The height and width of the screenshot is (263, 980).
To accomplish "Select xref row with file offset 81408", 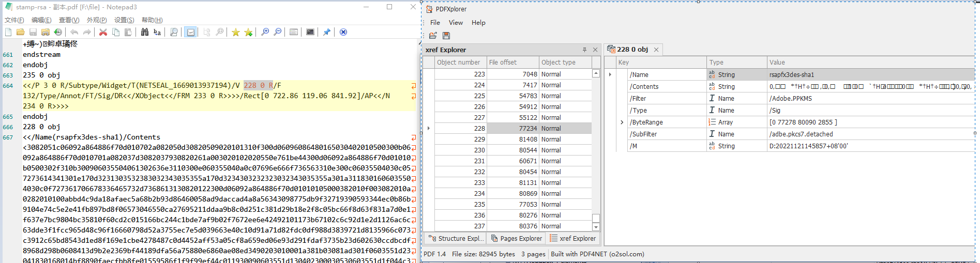I will (x=513, y=140).
